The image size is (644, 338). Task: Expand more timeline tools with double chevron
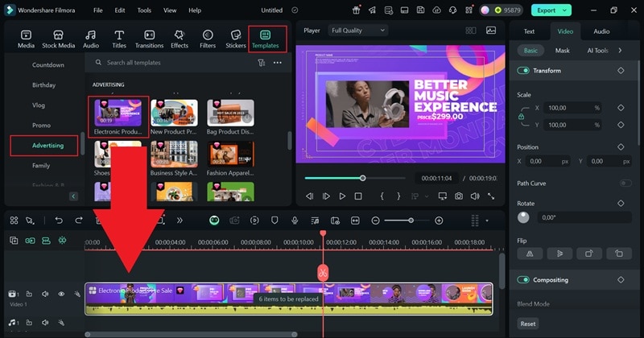click(180, 221)
